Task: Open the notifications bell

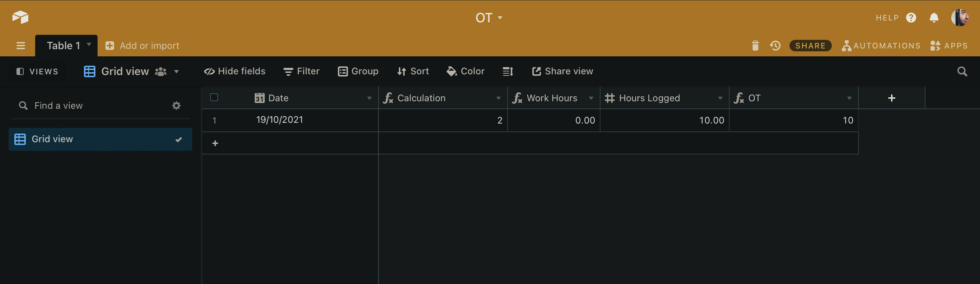Action: click(x=934, y=18)
